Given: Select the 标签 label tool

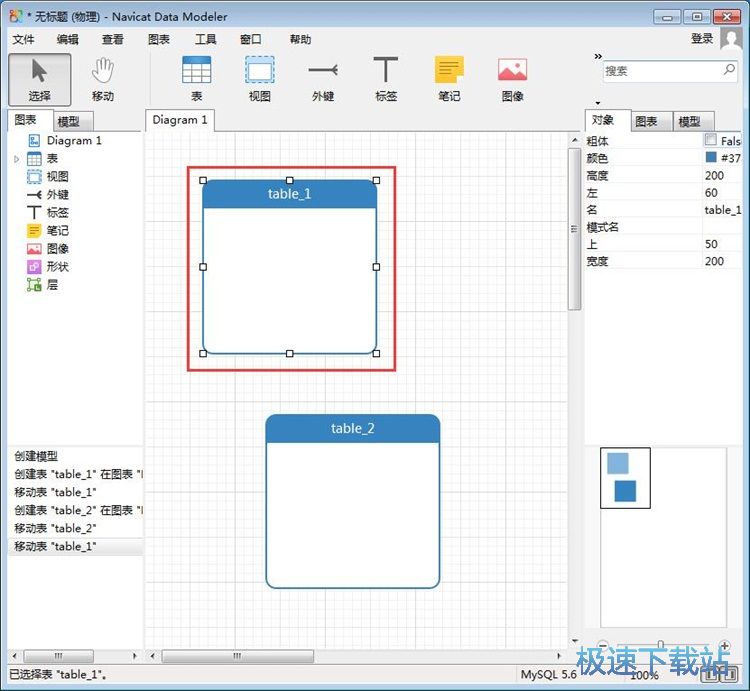Looking at the screenshot, I should [x=386, y=78].
